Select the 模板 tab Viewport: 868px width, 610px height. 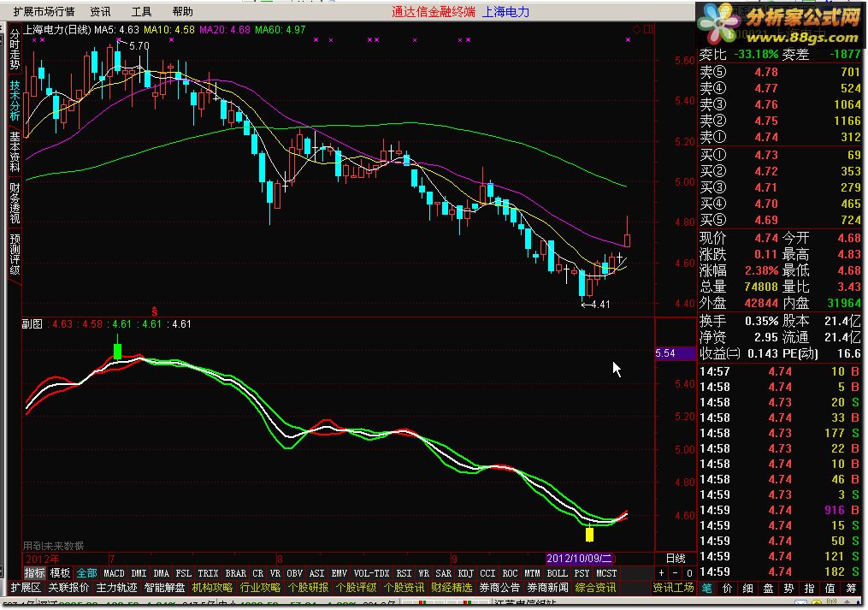[60, 573]
